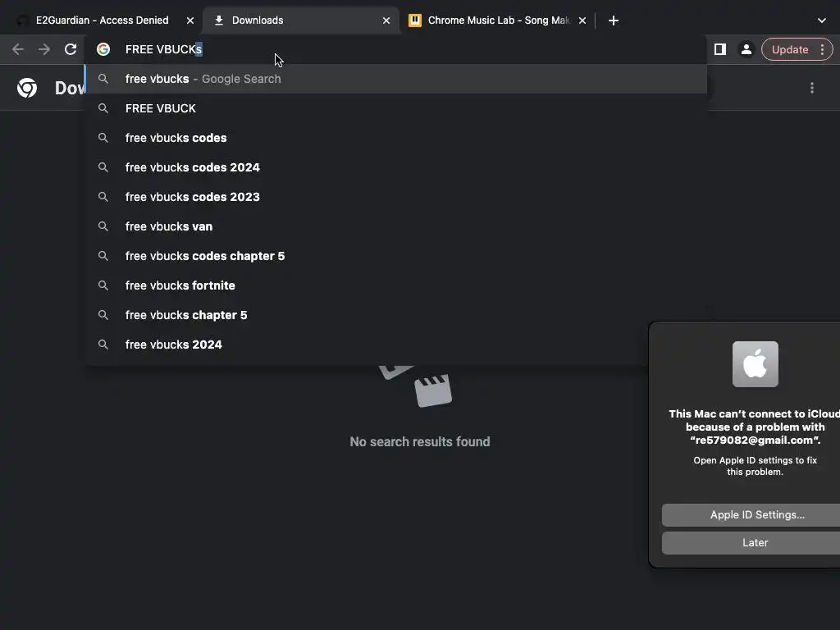840x630 pixels.
Task: Open Downloads page more actions menu
Action: click(x=812, y=88)
